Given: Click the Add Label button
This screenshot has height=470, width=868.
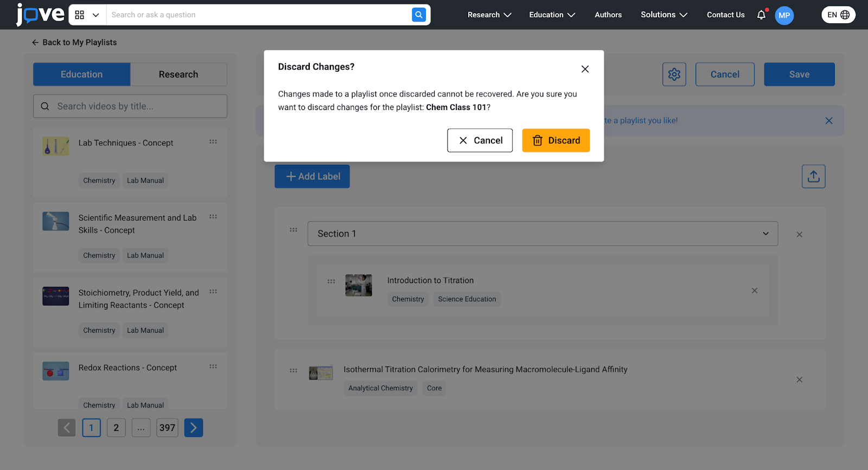Looking at the screenshot, I should click(312, 176).
